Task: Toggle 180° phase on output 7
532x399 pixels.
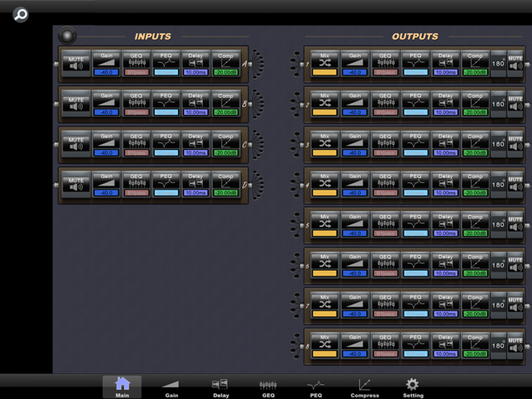Action: 498,305
